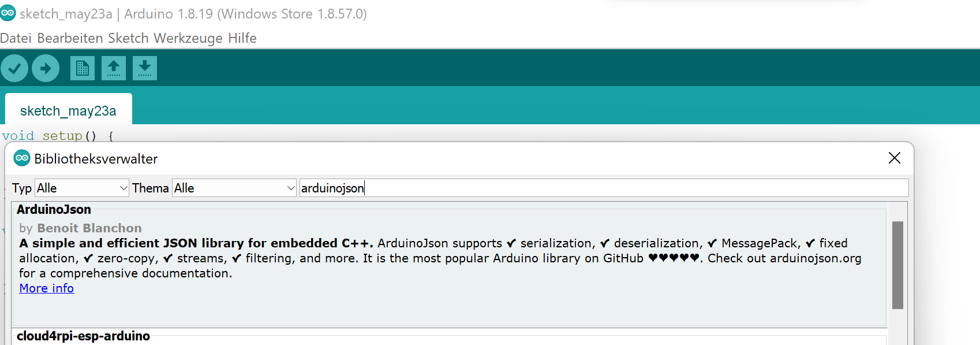The image size is (980, 345).
Task: Create a new sketch with the New icon
Action: pos(83,68)
